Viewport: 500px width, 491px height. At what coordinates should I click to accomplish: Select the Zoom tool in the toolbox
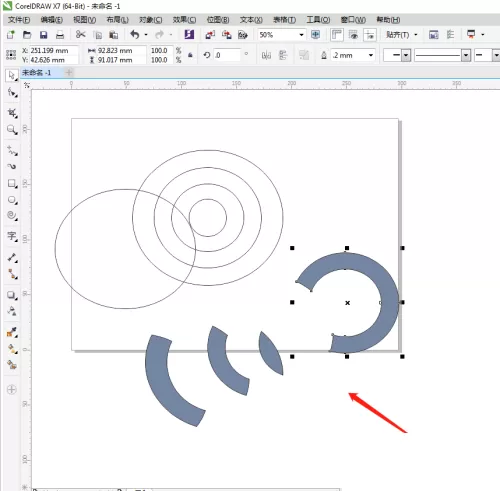click(x=12, y=130)
